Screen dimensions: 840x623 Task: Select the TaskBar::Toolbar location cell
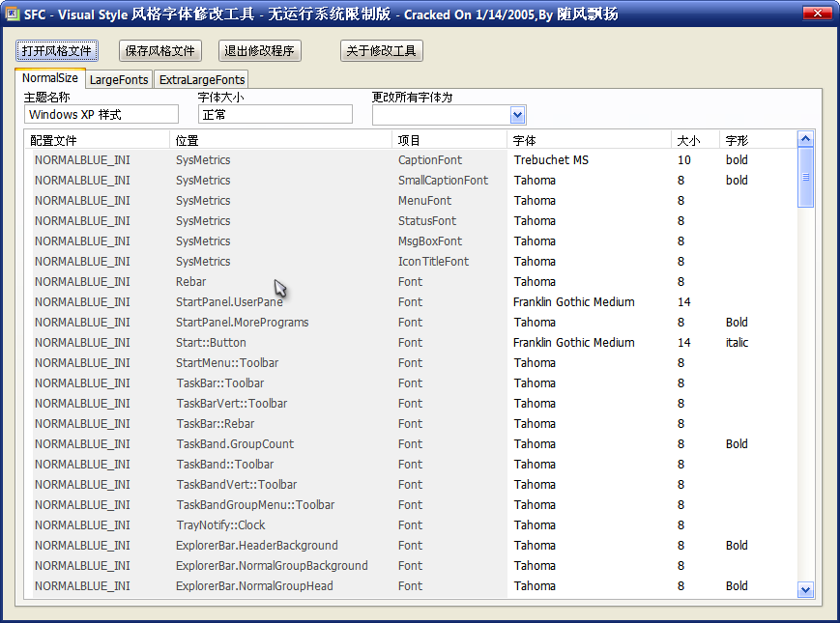(220, 383)
